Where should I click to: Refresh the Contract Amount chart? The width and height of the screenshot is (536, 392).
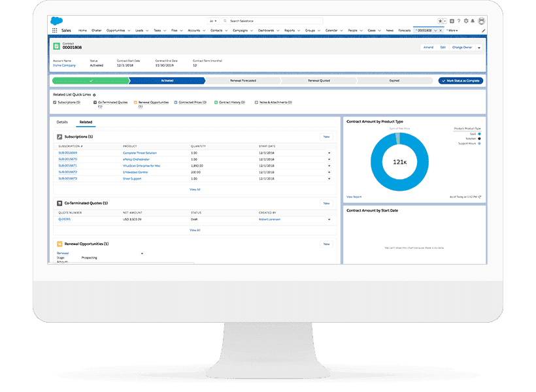pyautogui.click(x=480, y=196)
